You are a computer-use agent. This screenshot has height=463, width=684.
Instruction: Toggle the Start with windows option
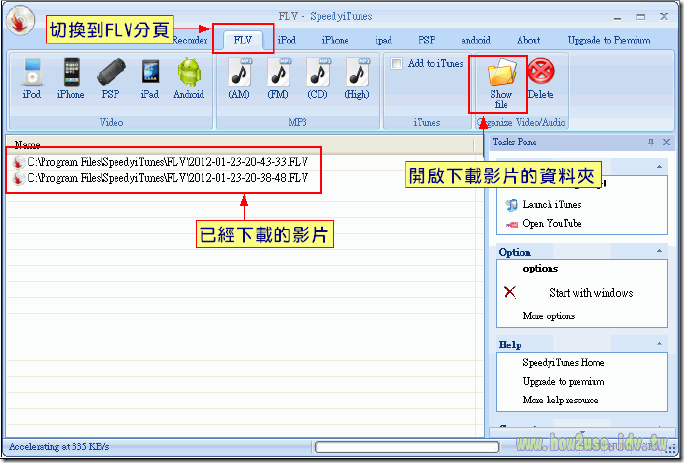pos(511,292)
